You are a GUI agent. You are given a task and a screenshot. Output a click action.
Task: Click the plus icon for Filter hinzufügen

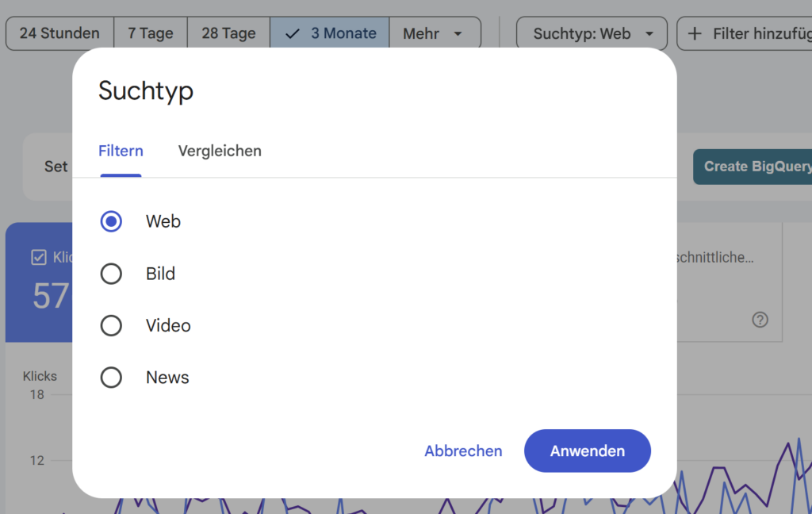click(x=695, y=33)
